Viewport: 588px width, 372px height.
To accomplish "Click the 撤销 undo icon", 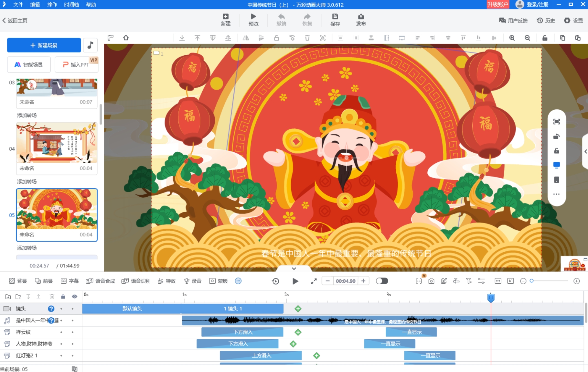I will 281,20.
